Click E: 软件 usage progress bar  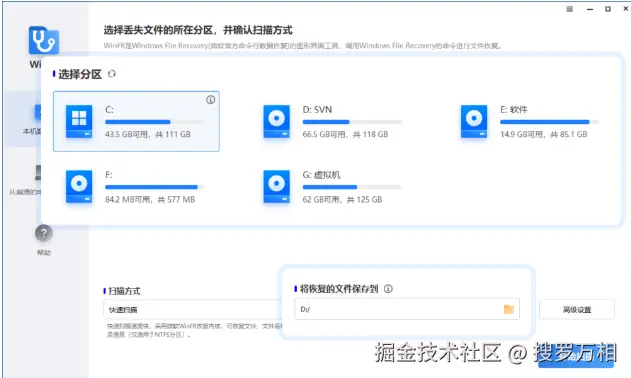click(x=550, y=122)
